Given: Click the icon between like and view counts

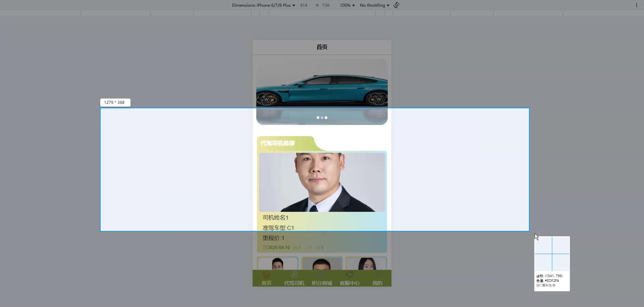Looking at the screenshot, I should [307, 248].
